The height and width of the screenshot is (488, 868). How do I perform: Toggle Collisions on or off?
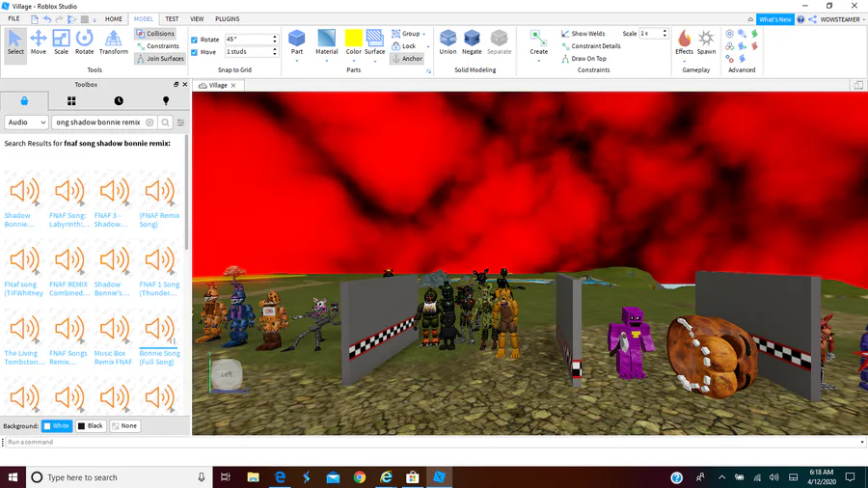click(x=155, y=34)
